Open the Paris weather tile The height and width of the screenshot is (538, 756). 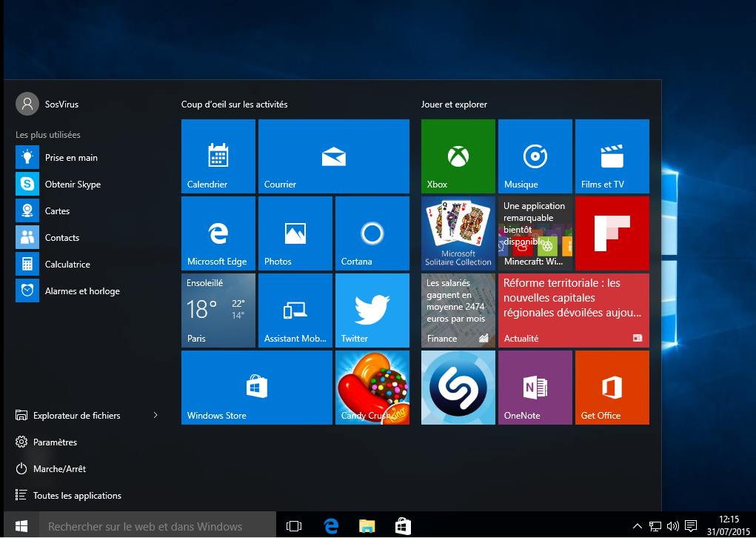[218, 310]
